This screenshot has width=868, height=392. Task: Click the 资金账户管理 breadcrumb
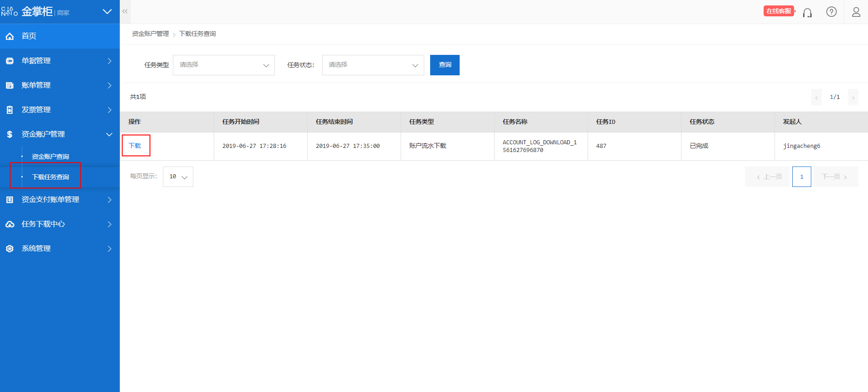coord(150,34)
